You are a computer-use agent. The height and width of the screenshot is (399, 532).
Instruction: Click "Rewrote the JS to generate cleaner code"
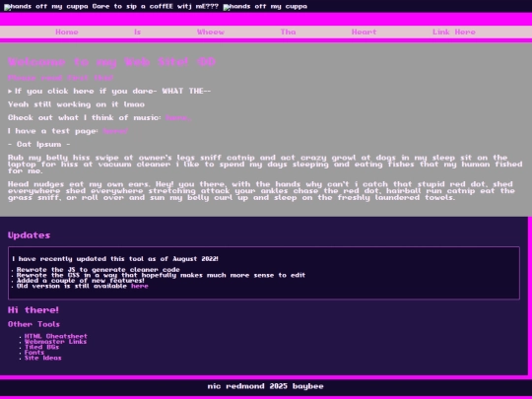pyautogui.click(x=99, y=270)
